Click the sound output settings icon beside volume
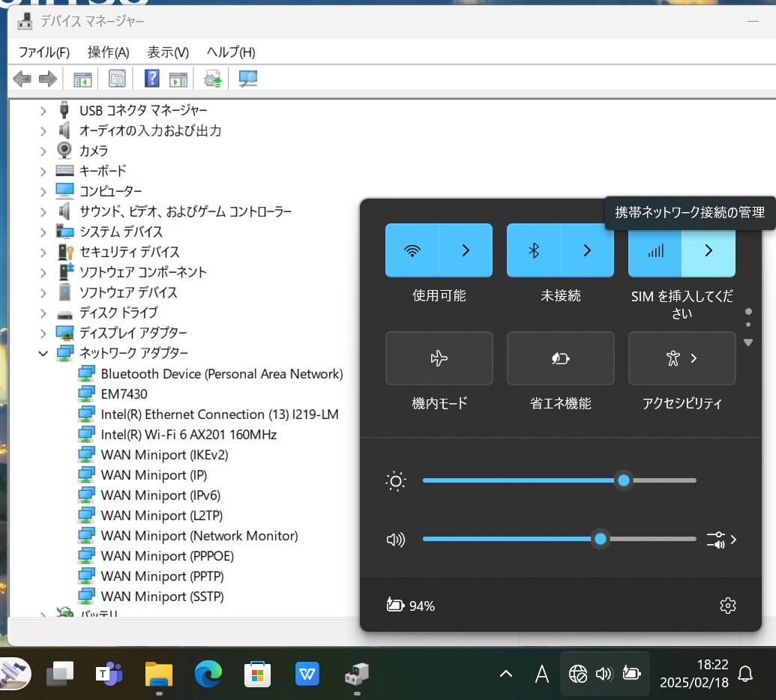This screenshot has width=776, height=700. [x=721, y=539]
